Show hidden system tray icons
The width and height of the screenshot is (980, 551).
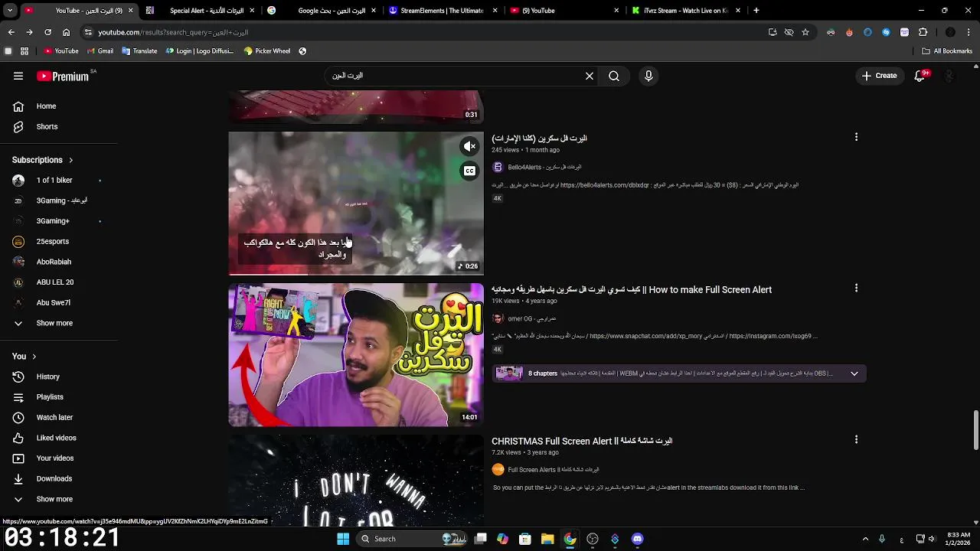point(865,539)
